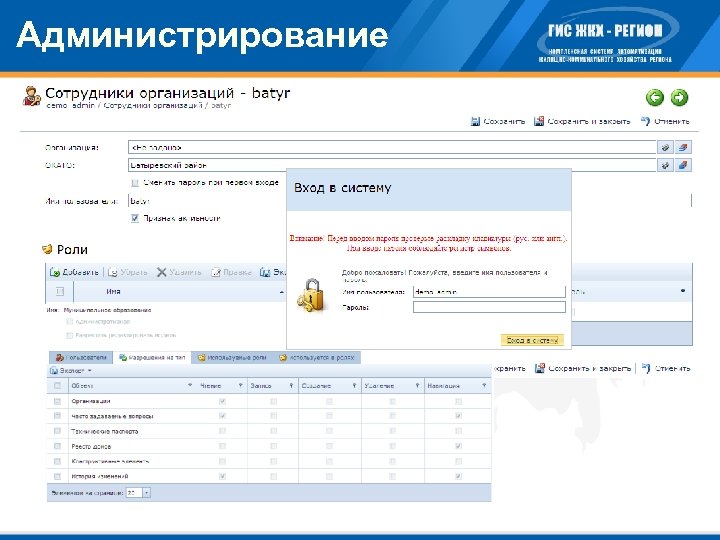Click the padlock icon in the login dialog
The width and height of the screenshot is (720, 540).
(310, 295)
